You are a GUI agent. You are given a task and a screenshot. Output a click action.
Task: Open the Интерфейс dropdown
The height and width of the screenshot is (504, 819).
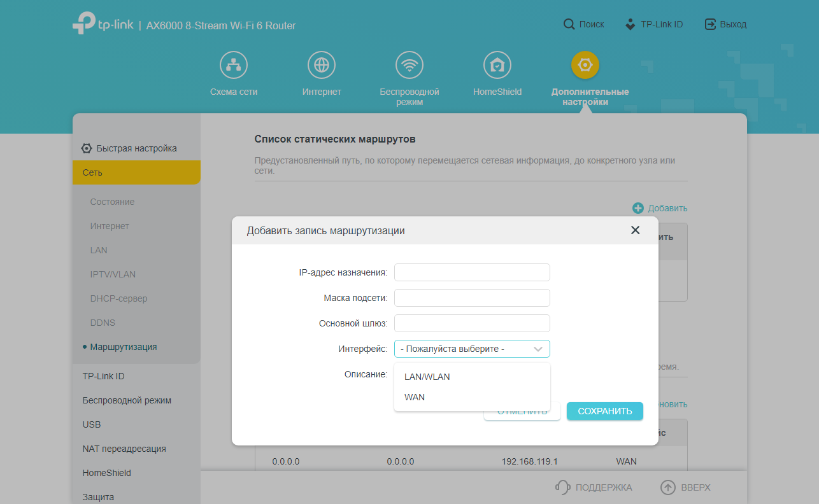[x=472, y=349]
